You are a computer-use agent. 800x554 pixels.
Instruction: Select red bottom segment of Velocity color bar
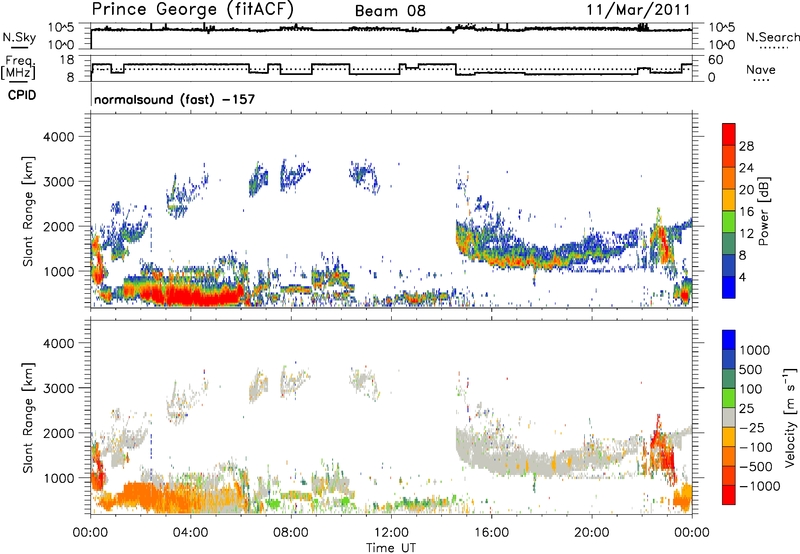(729, 495)
